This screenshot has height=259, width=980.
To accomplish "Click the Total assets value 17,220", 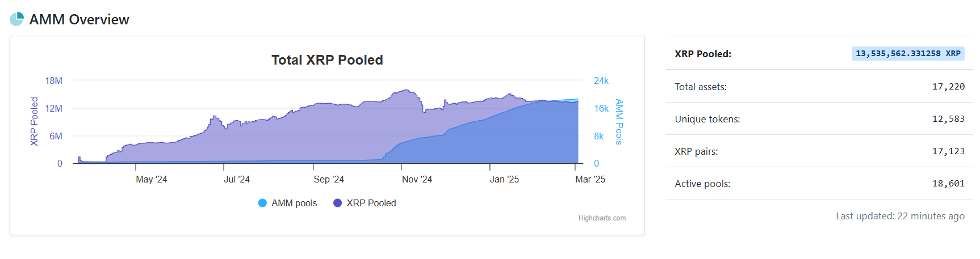I will [948, 87].
